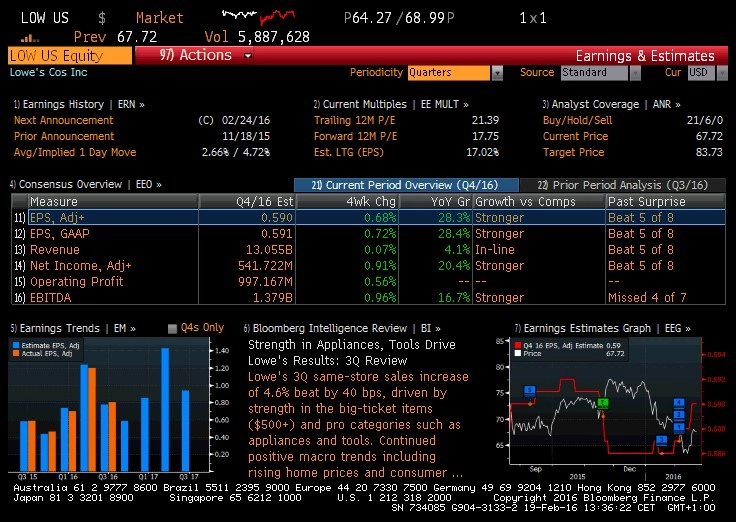Image resolution: width=736 pixels, height=522 pixels.
Task: Click the blue 3 marker on estimates graph
Action: (661, 440)
